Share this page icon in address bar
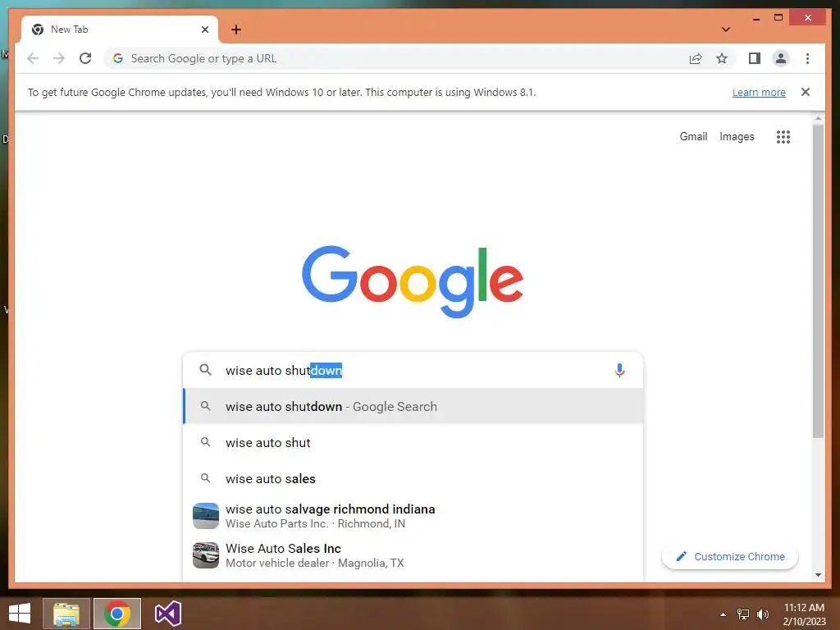Image resolution: width=840 pixels, height=630 pixels. 696,58
